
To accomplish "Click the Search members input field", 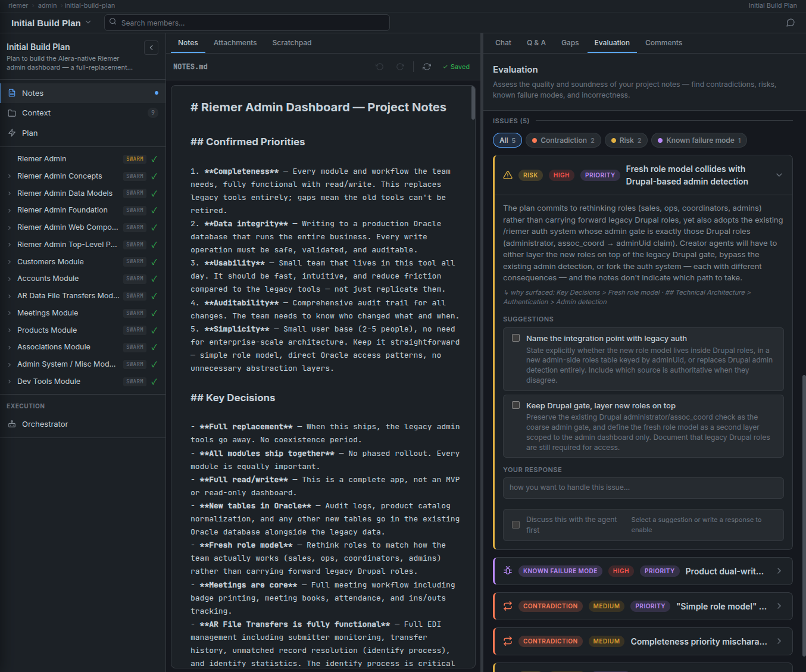I will tap(247, 23).
